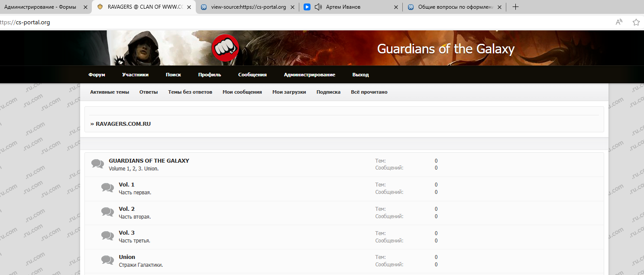Open the Vol. 3 forum

[126, 233]
